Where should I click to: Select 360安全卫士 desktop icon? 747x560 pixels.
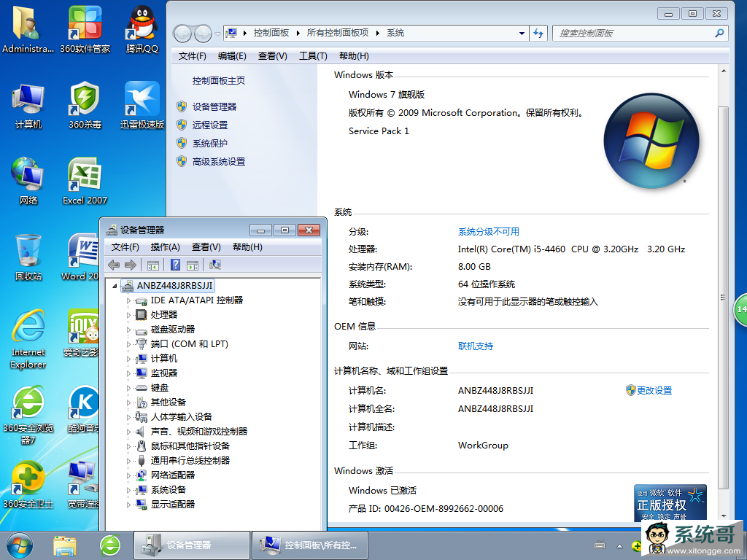pos(28,485)
